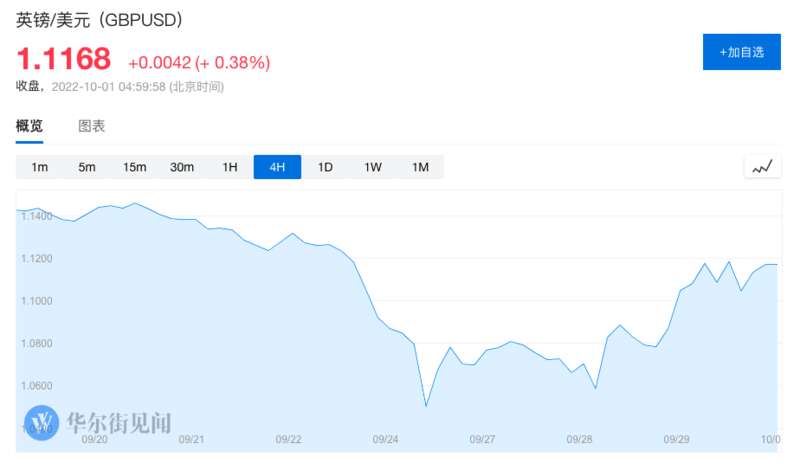The width and height of the screenshot is (800, 463).
Task: Switch chart to 30m interval
Action: [182, 167]
